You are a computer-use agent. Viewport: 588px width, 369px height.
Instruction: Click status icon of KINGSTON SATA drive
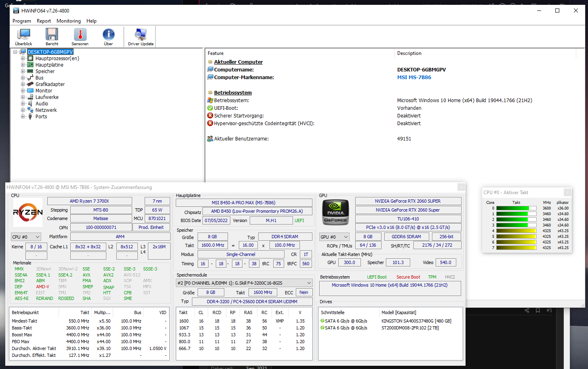click(x=322, y=321)
